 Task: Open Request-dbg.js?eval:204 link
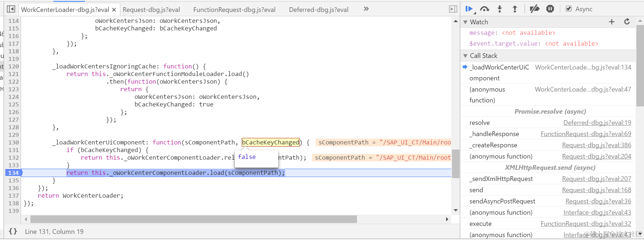pos(597,156)
